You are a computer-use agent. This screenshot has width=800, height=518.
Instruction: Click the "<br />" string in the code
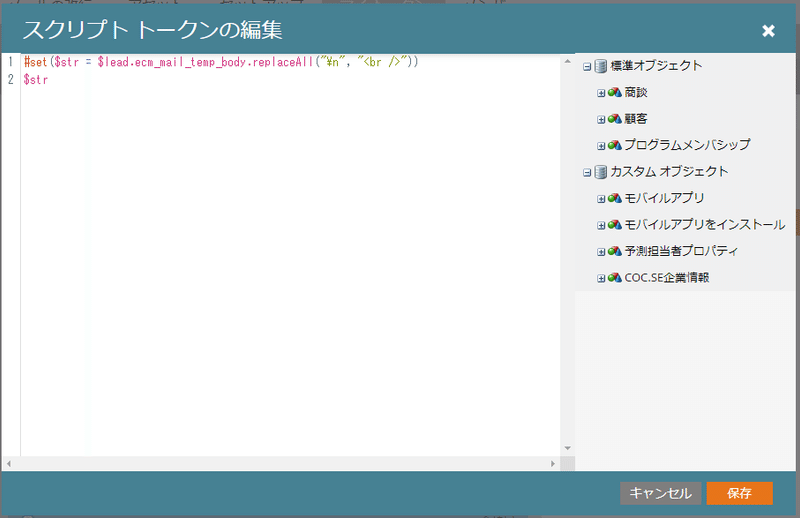click(383, 62)
